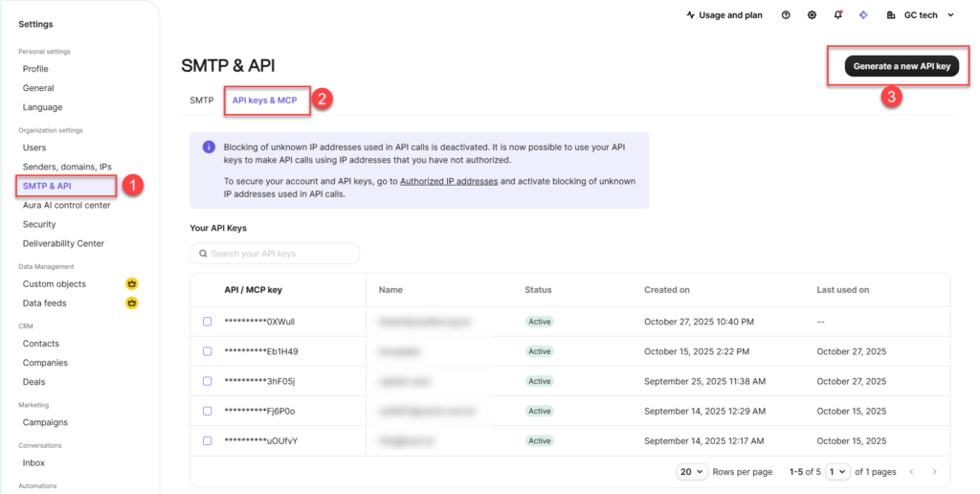
Task: Click the Aura AI diamond icon
Action: pyautogui.click(x=863, y=15)
